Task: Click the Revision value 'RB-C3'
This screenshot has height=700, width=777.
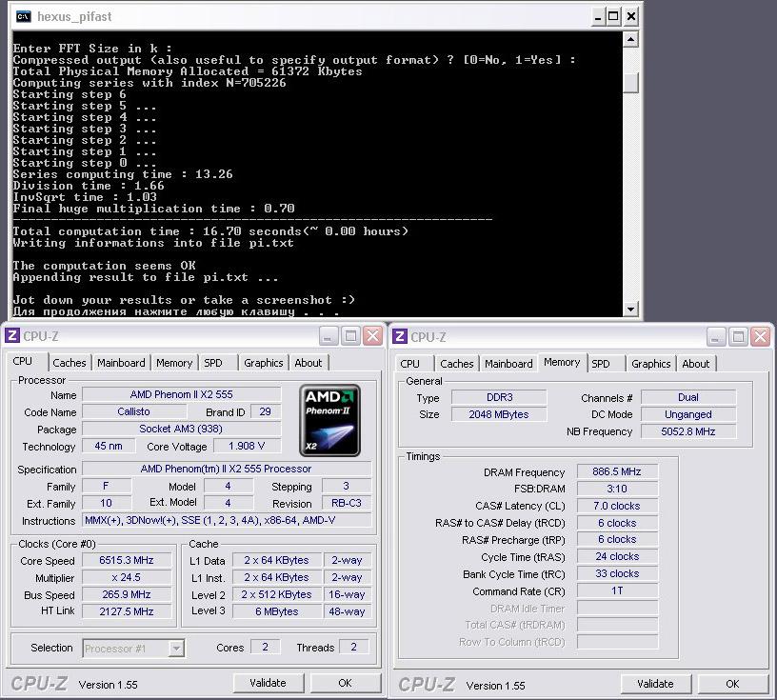Action: (x=347, y=503)
